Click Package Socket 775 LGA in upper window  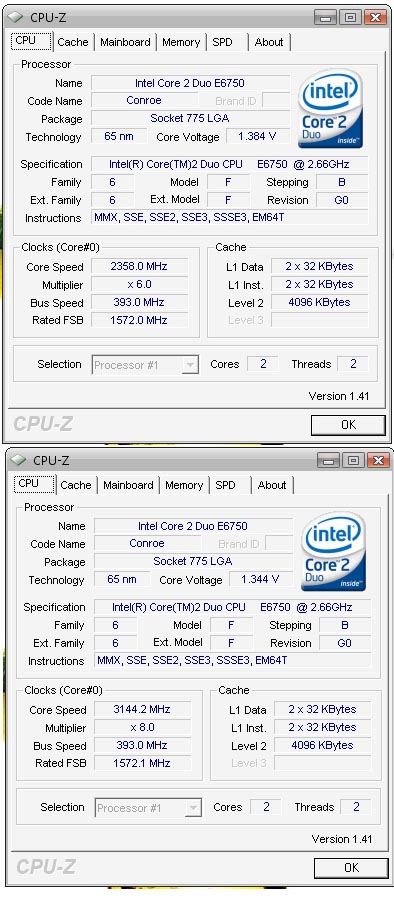pos(190,119)
